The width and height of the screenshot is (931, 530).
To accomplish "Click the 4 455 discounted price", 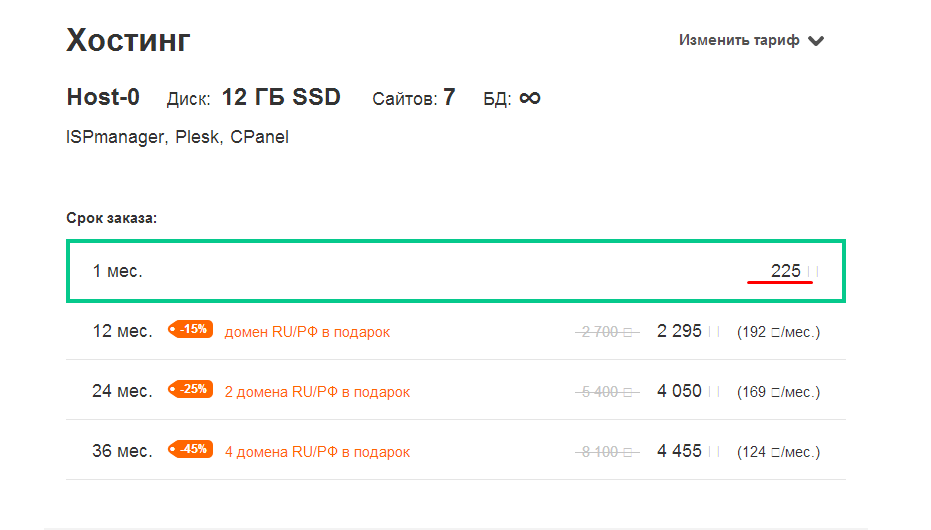I will pyautogui.click(x=680, y=451).
